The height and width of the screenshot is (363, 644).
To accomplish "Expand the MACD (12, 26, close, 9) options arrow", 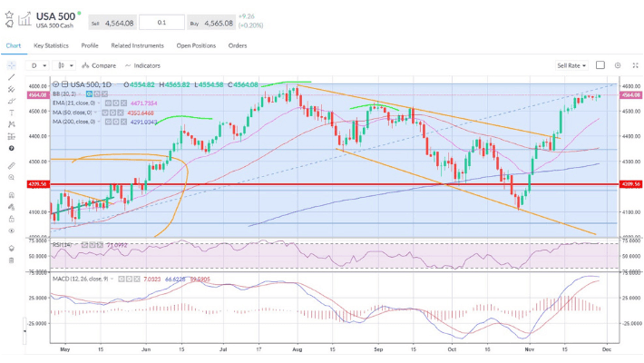I will point(112,280).
